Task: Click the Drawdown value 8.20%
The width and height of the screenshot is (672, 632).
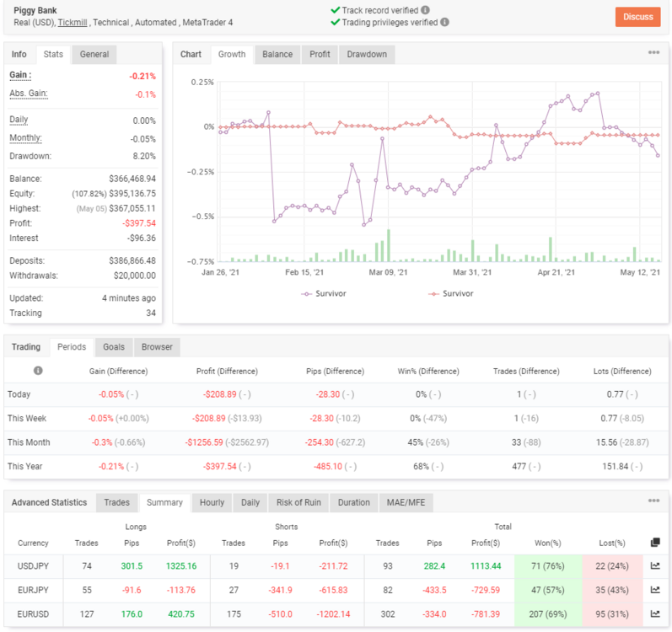Action: click(x=144, y=156)
